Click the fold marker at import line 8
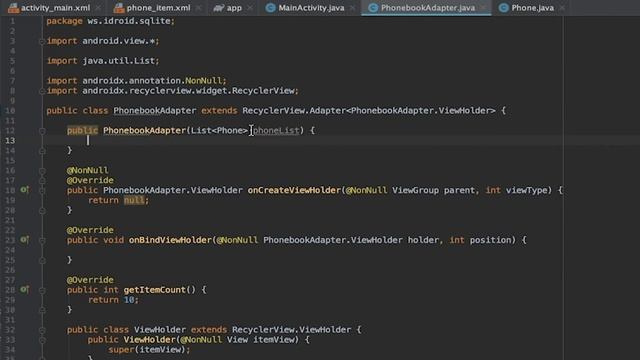Viewport: 640px width, 360px height. click(x=42, y=91)
